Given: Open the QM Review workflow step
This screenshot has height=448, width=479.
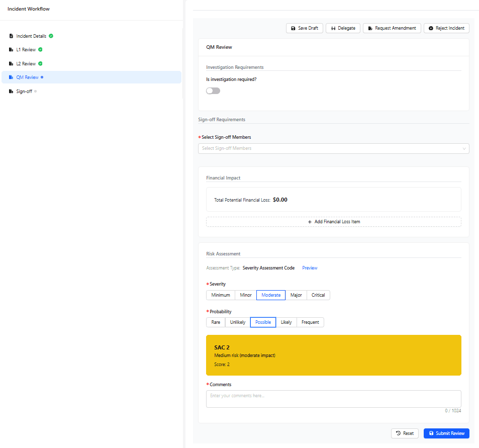Looking at the screenshot, I should [27, 77].
